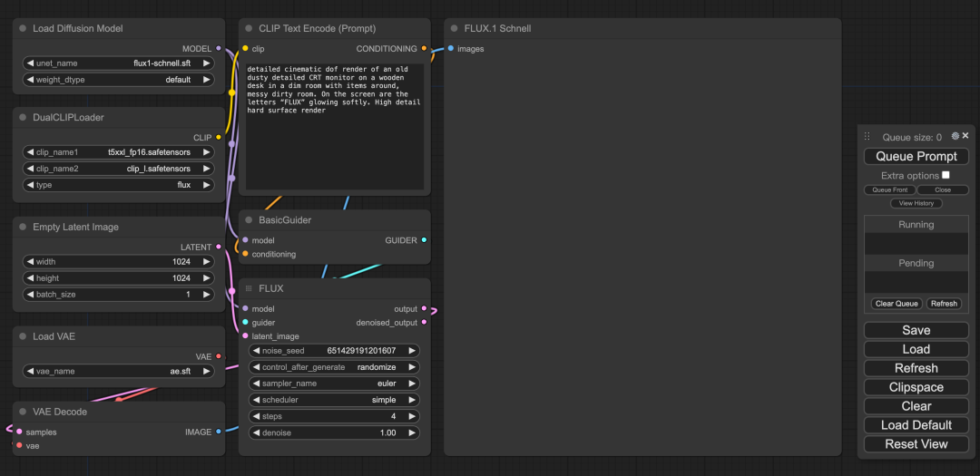Click right arrow to increase steps value
980x476 pixels.
coord(412,417)
